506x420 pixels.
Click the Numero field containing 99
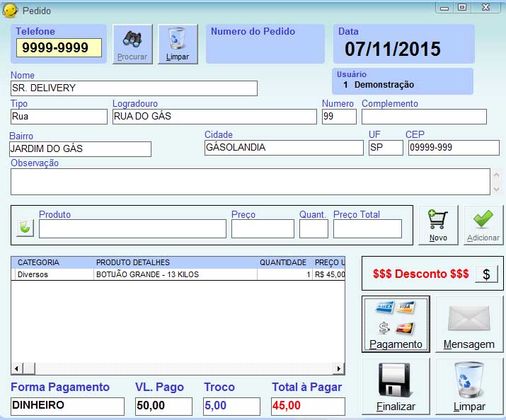339,117
